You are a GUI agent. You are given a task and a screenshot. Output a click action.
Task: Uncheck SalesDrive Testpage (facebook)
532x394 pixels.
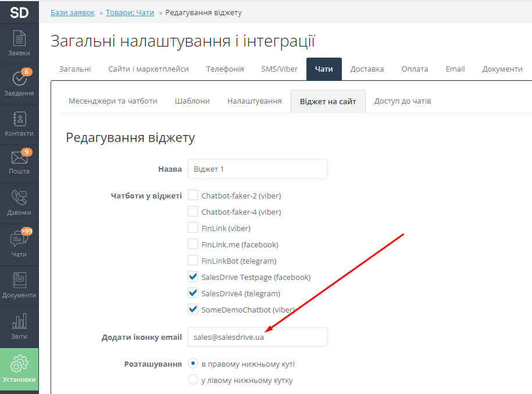click(x=193, y=277)
